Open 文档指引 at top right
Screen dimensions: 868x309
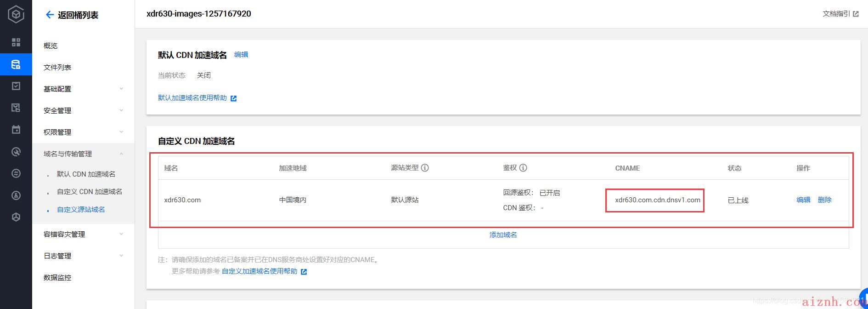point(836,14)
